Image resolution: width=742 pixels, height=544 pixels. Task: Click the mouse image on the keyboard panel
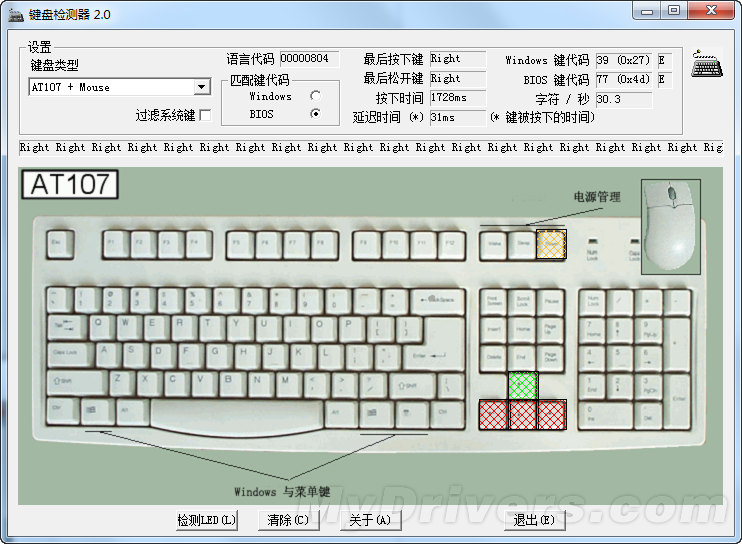click(x=671, y=227)
